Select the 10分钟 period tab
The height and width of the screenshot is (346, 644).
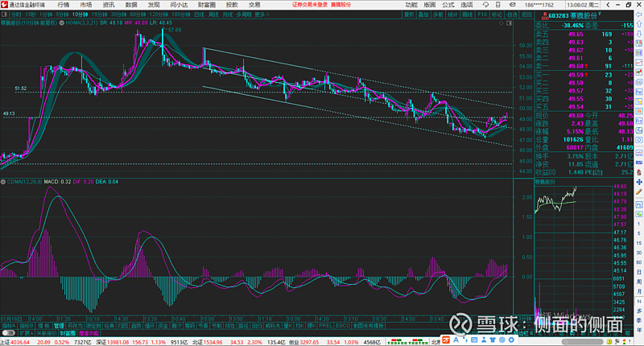click(x=80, y=14)
